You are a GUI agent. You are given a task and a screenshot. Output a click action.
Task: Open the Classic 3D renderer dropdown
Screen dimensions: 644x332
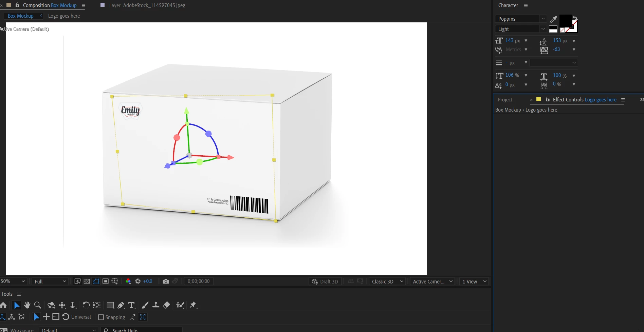tap(387, 281)
